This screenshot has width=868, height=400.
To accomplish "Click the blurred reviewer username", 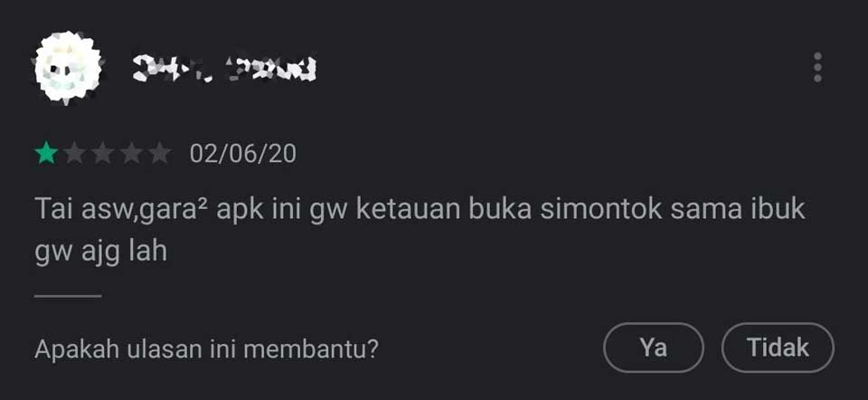I will click(225, 68).
